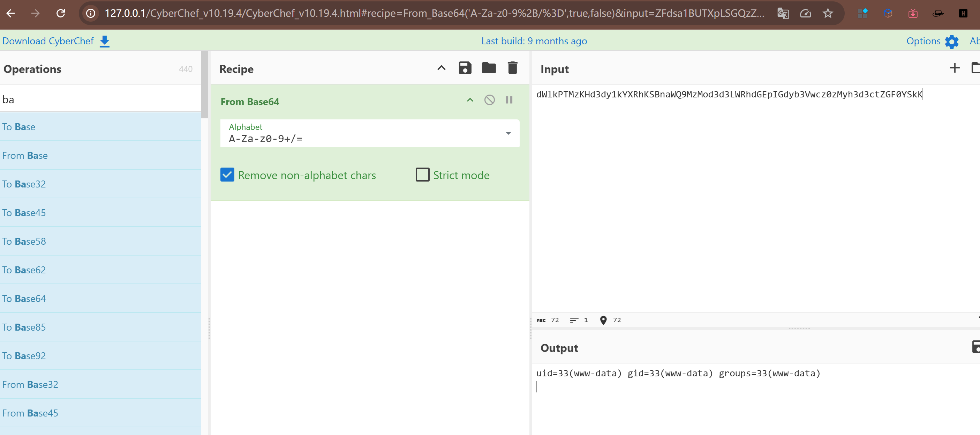Click the Operations list scrollbar
Screen dimensions: 980x435
(x=204, y=84)
